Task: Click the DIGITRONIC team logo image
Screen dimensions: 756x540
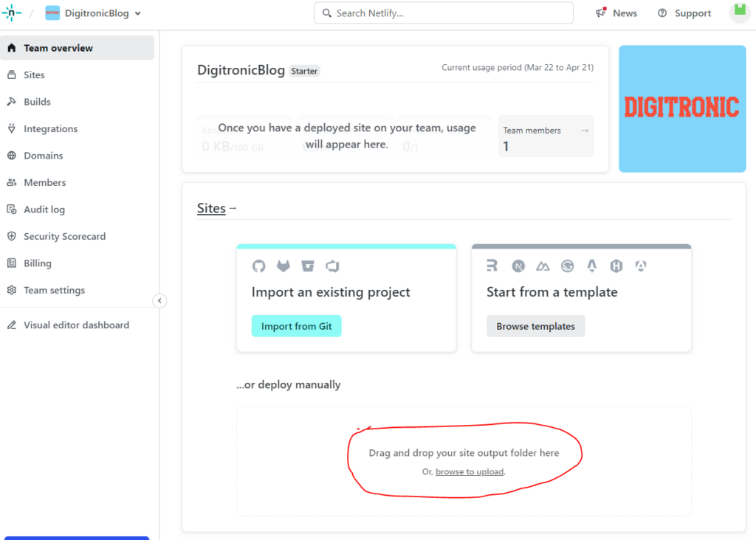Action: tap(682, 109)
